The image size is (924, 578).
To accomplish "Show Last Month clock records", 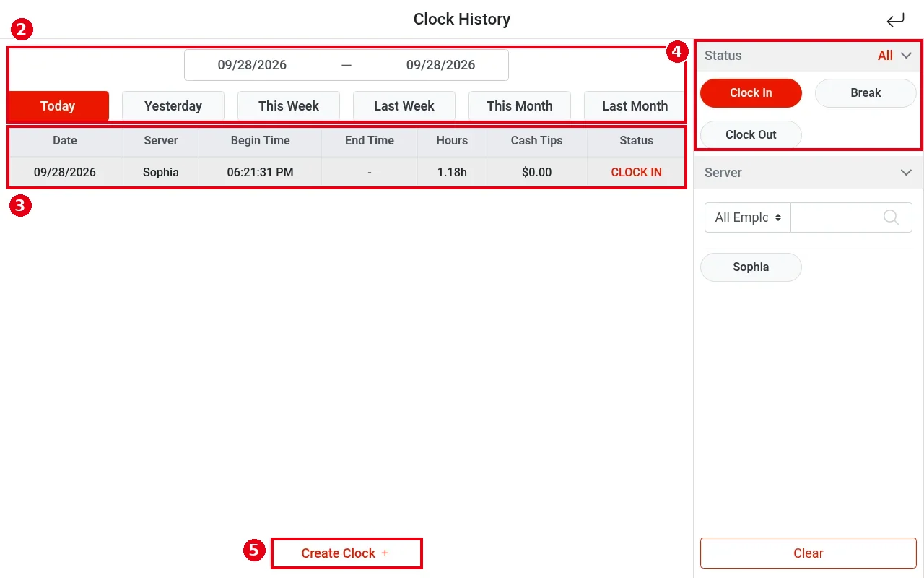I will click(x=634, y=105).
